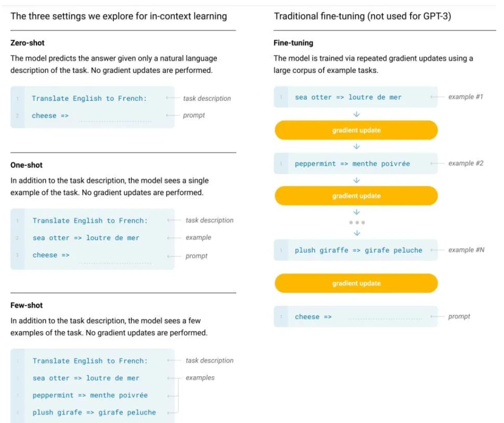Click the down arrow directly above the peppermint fine-tuning example
This screenshot has width=504, height=423.
356,146
